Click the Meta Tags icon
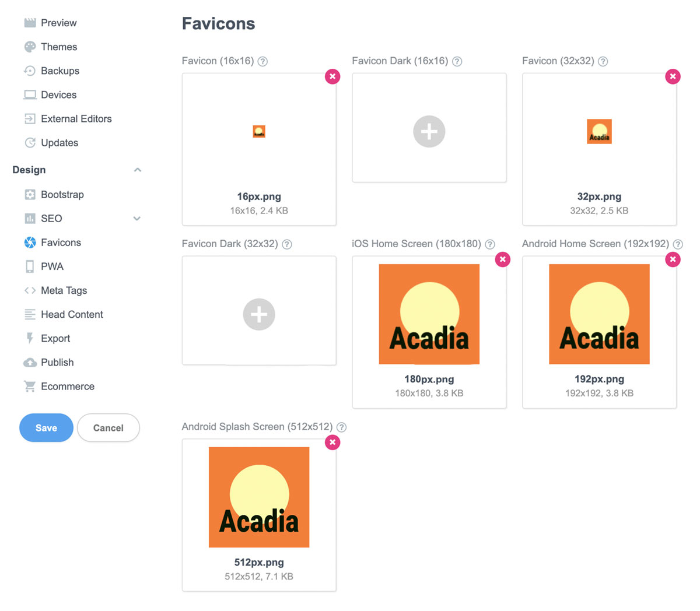Image resolution: width=700 pixels, height=611 pixels. click(30, 290)
